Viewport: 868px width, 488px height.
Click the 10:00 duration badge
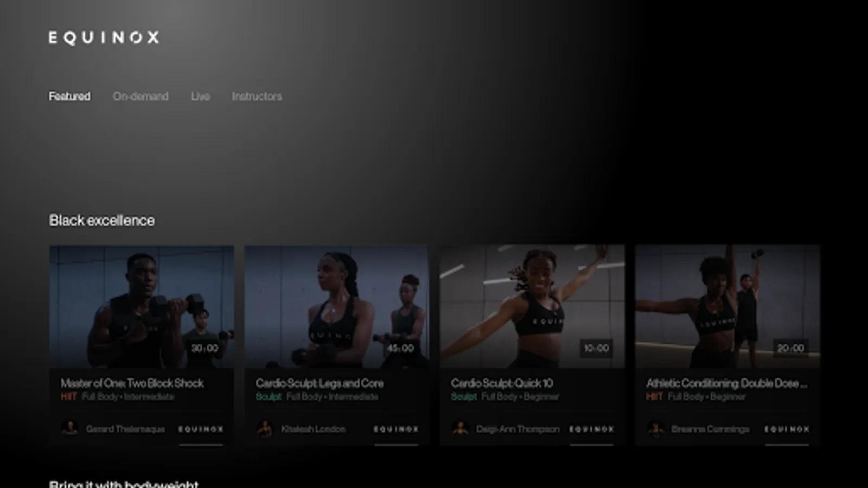point(596,348)
